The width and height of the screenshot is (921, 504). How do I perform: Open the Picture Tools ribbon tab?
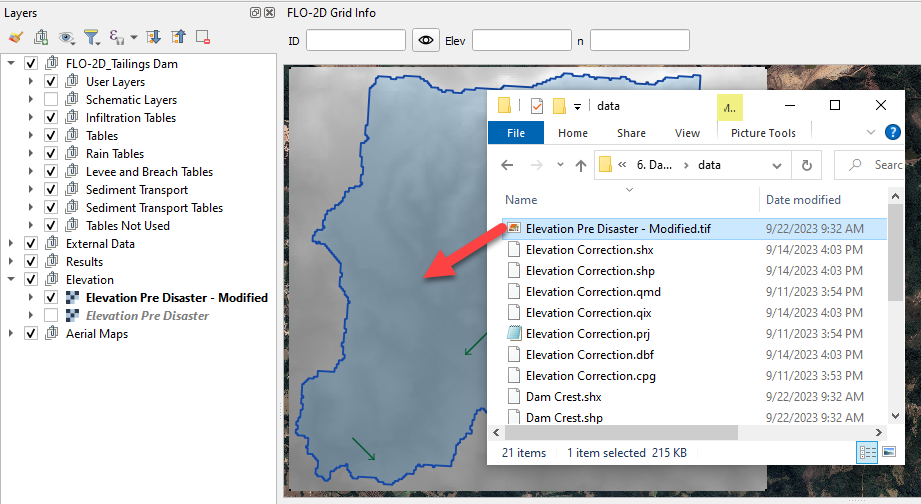point(763,133)
